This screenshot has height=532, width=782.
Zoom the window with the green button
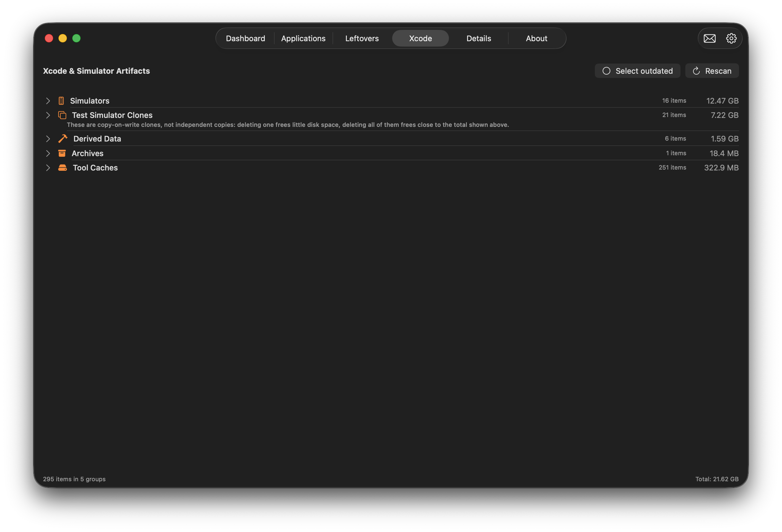pos(76,38)
